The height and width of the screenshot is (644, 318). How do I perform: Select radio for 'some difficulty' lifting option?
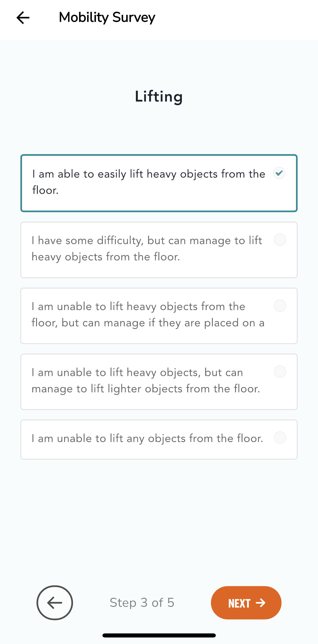tap(280, 240)
